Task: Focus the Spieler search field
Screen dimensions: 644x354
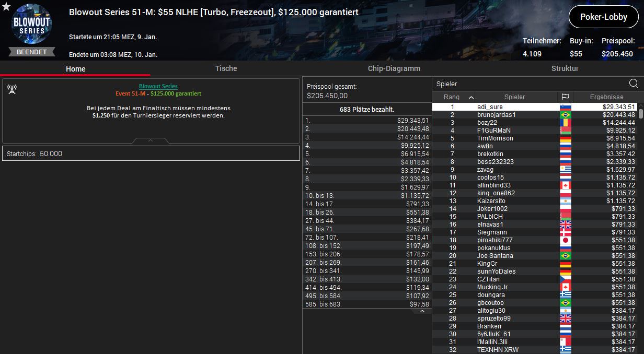Action: [528, 84]
